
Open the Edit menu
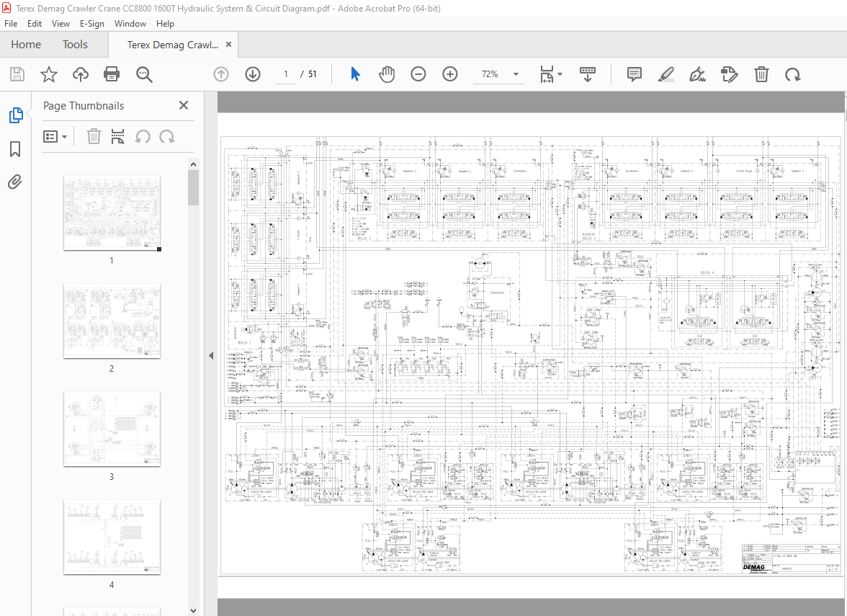tap(35, 24)
